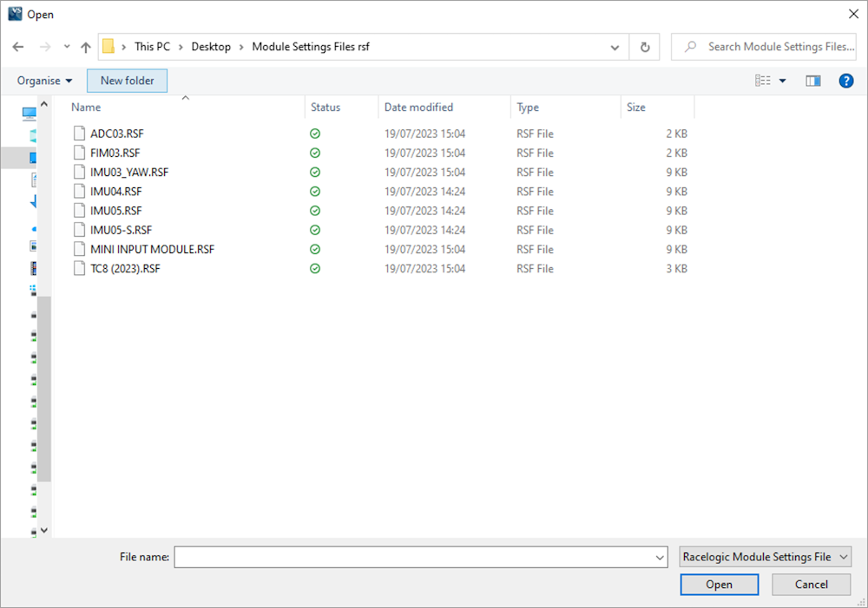The width and height of the screenshot is (868, 608).
Task: Click sync status checkmark for IMU04.RSF
Action: click(315, 192)
